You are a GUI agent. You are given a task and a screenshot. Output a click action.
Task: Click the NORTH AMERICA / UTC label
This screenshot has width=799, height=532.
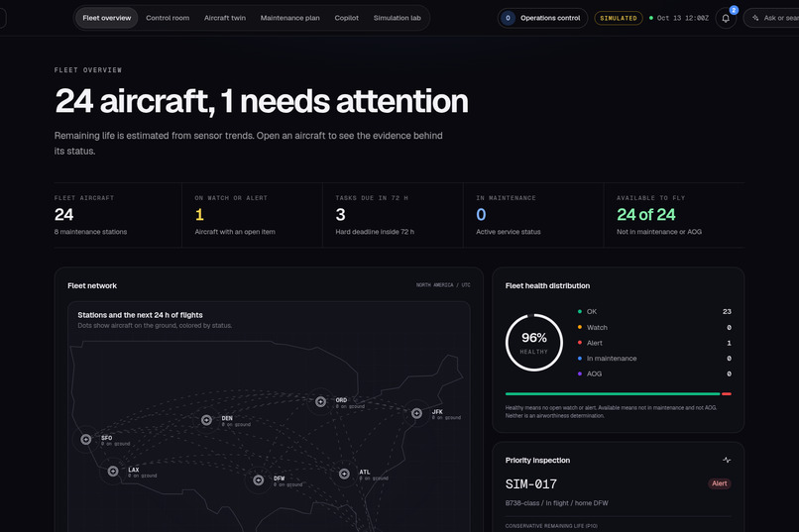coord(443,285)
